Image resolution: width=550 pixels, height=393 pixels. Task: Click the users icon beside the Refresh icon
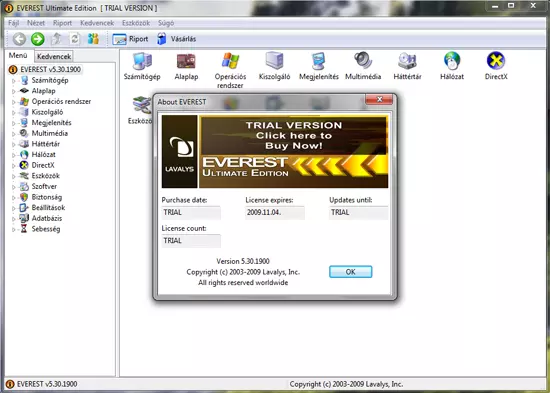coord(93,39)
